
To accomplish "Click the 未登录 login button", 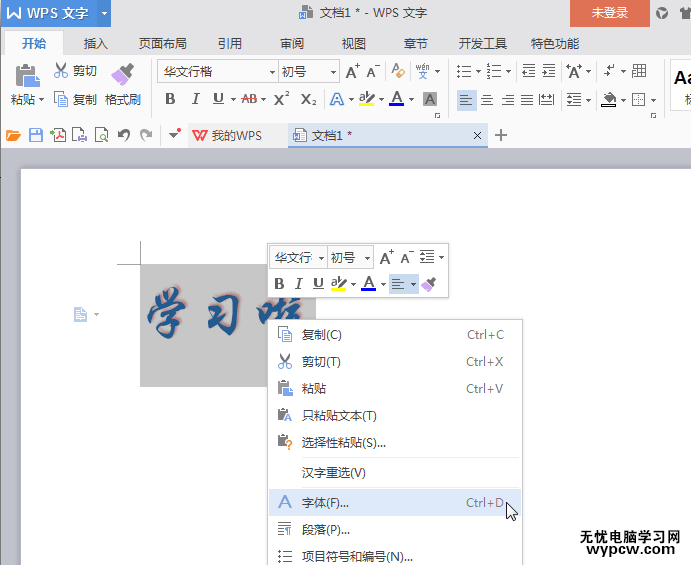I will pos(609,13).
